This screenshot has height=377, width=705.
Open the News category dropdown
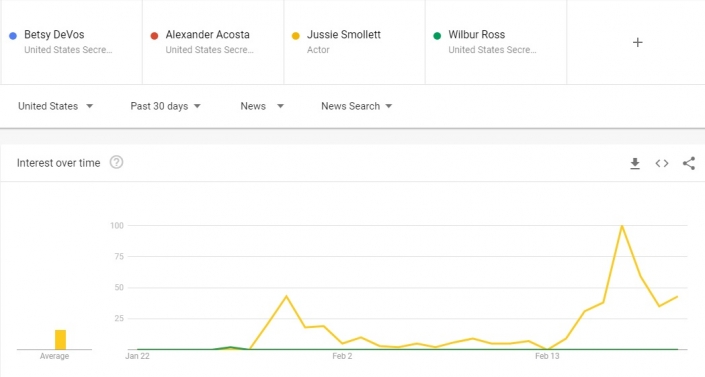point(262,106)
